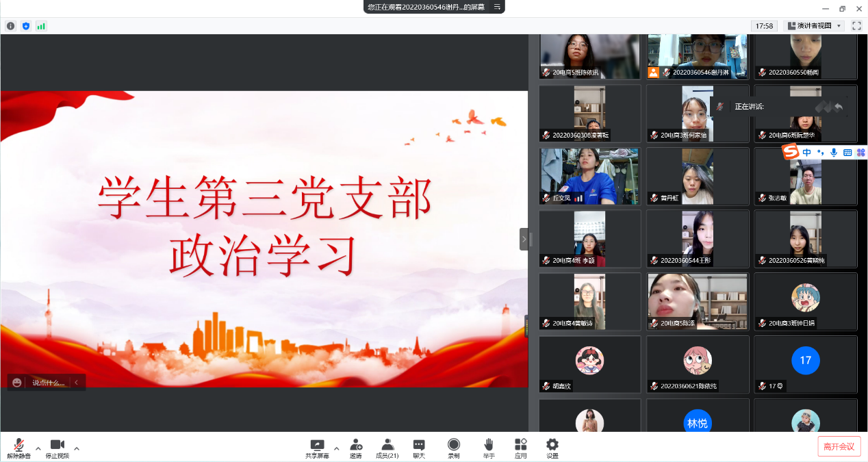Start recording with the 录制 button

point(453,448)
